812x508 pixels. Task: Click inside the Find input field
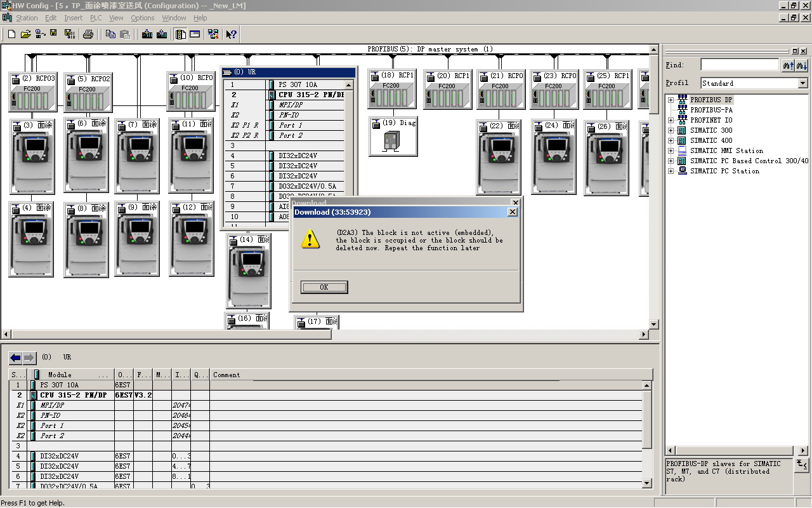click(x=740, y=65)
